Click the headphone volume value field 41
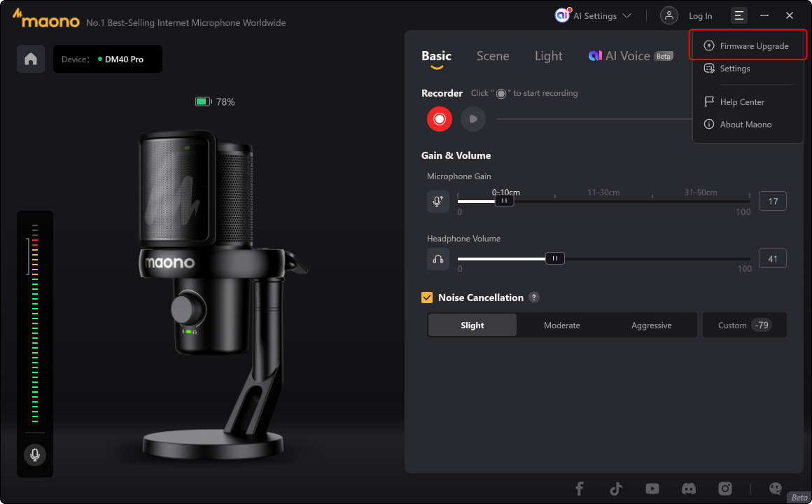The height and width of the screenshot is (504, 812). (773, 258)
